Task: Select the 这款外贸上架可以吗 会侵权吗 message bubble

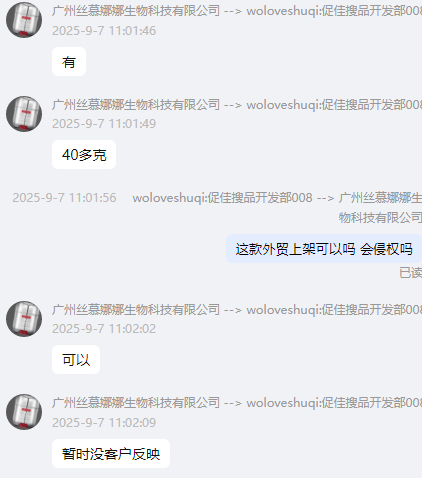Action: (324, 249)
